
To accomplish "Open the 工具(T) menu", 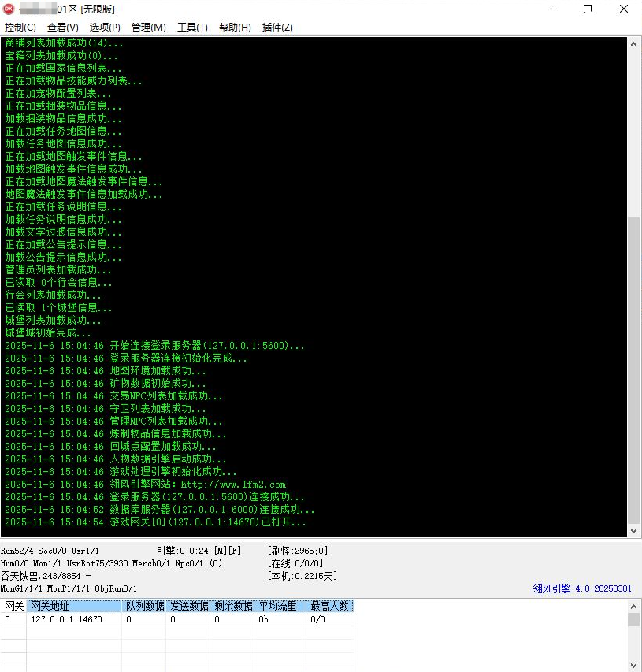I will click(x=192, y=27).
